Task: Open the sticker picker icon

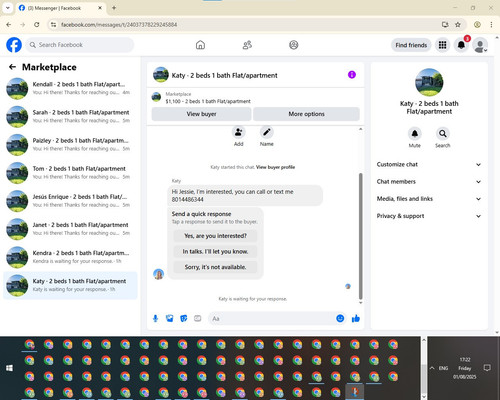Action: click(x=184, y=318)
